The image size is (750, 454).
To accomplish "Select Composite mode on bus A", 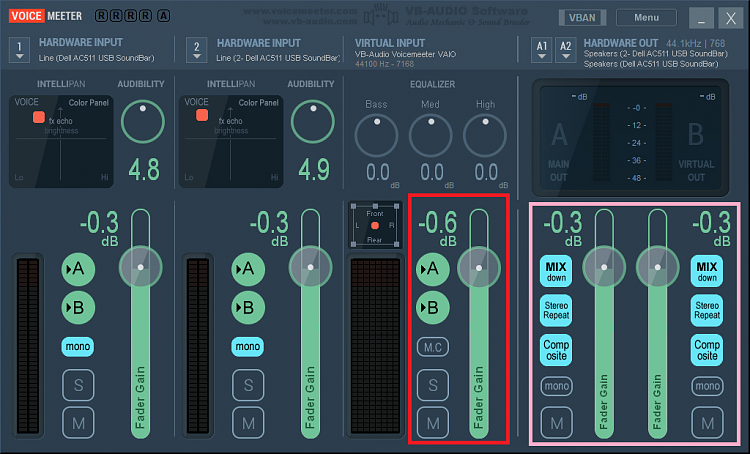I will (556, 350).
